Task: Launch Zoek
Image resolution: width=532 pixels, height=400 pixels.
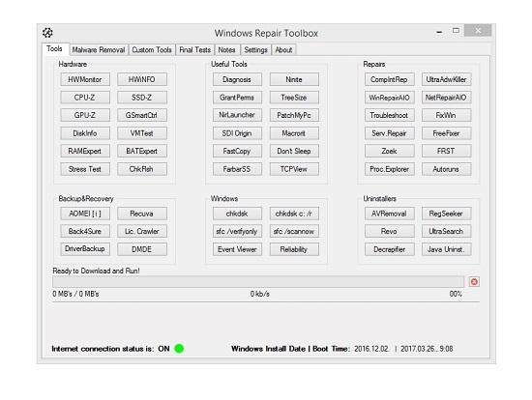Action: 390,151
